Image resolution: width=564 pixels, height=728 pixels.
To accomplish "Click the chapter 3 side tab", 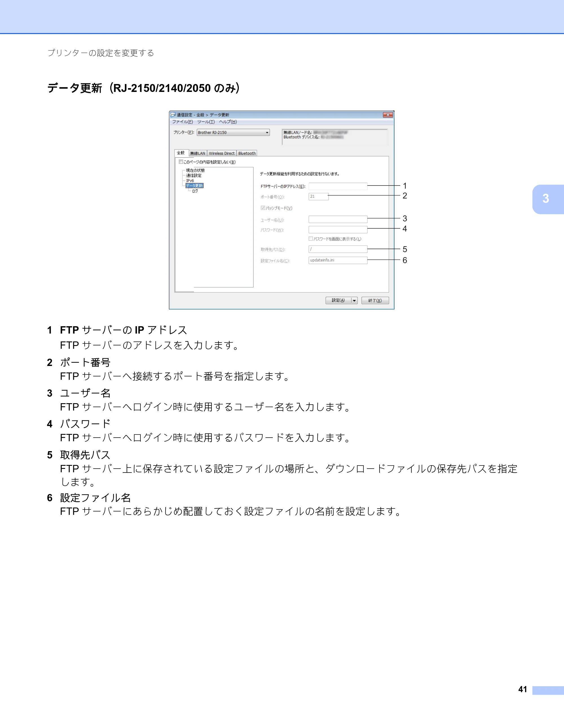I will click(548, 199).
